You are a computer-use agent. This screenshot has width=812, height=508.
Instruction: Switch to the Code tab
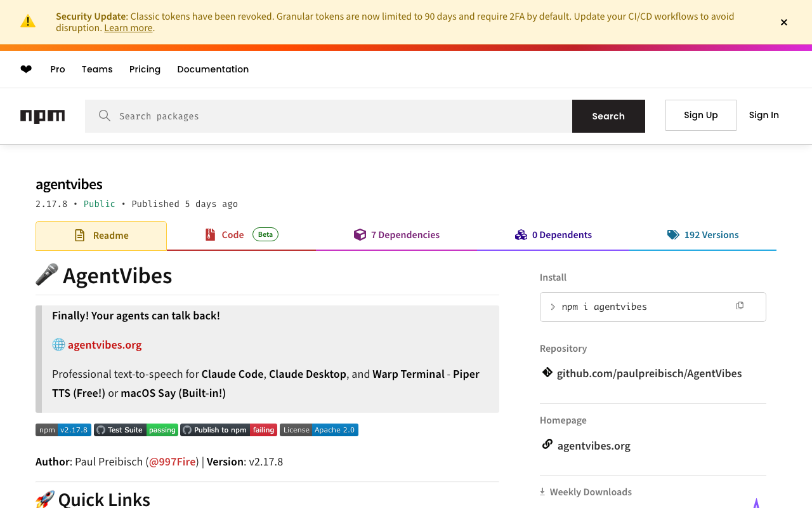241,235
